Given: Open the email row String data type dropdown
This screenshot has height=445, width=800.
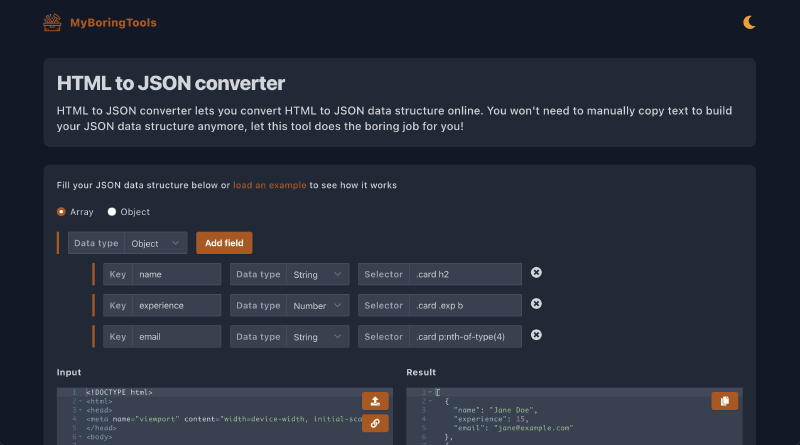Looking at the screenshot, I should coord(317,337).
